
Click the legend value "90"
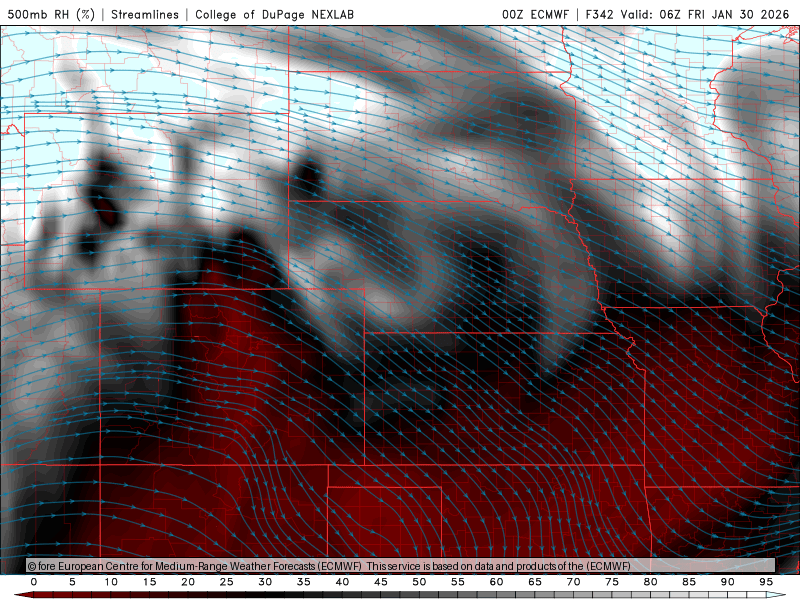pos(727,582)
